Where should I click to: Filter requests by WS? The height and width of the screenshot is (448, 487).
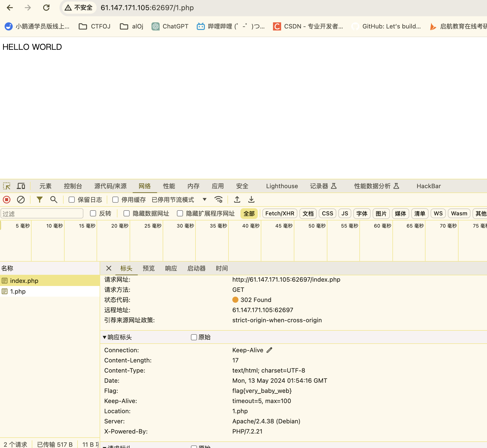pyautogui.click(x=438, y=213)
